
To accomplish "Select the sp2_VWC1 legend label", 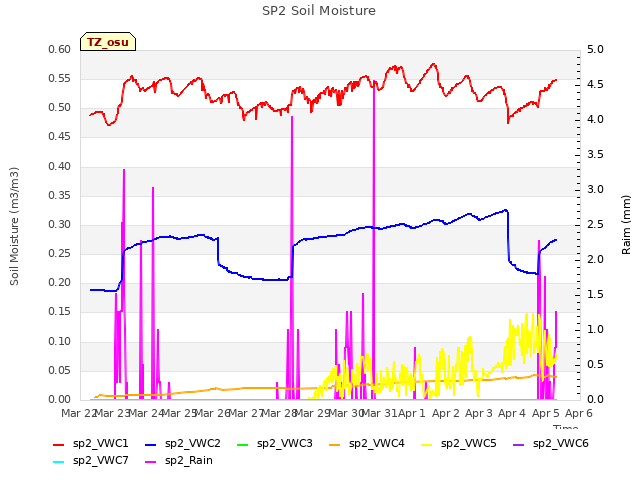I will point(101,443).
